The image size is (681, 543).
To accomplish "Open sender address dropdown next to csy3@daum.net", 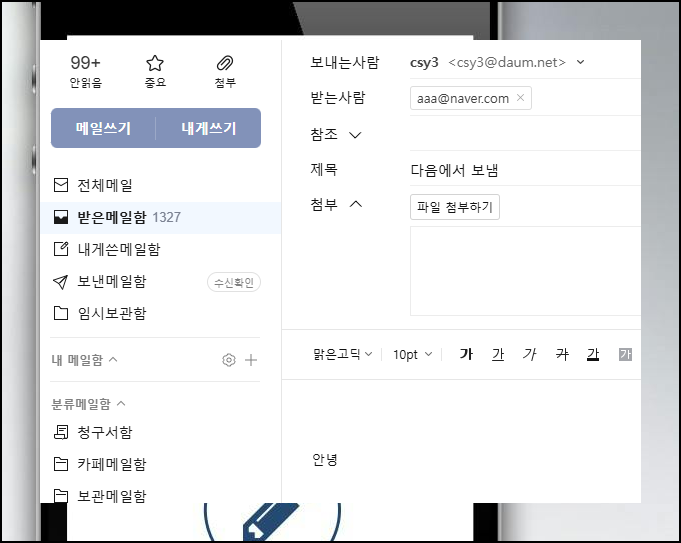I will (580, 62).
